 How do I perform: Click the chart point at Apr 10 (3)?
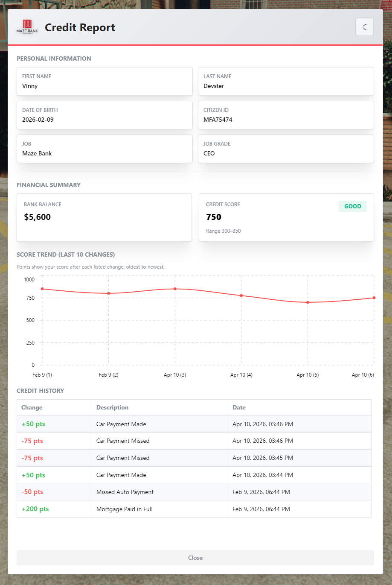pyautogui.click(x=175, y=289)
